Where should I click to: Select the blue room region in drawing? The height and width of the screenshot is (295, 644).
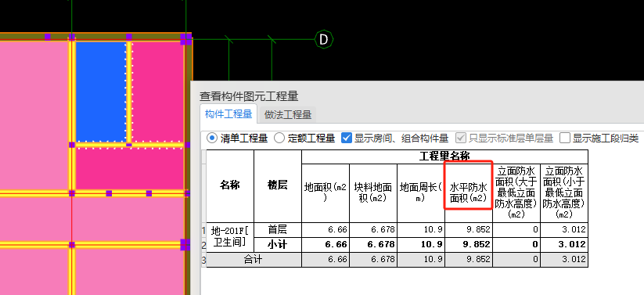(101, 92)
